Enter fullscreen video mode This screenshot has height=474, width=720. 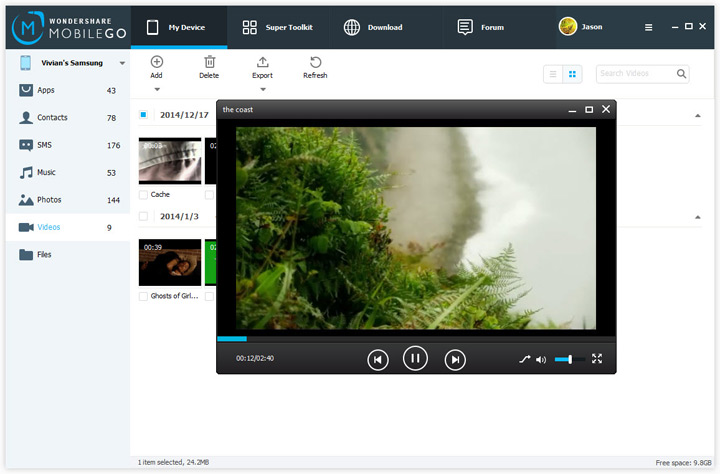click(x=597, y=359)
